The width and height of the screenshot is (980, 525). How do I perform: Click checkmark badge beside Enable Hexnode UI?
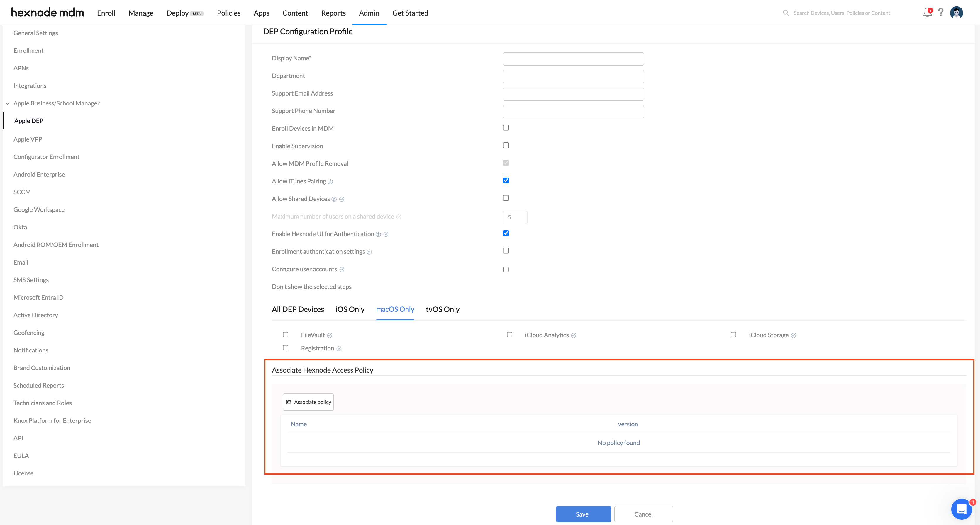tap(386, 235)
